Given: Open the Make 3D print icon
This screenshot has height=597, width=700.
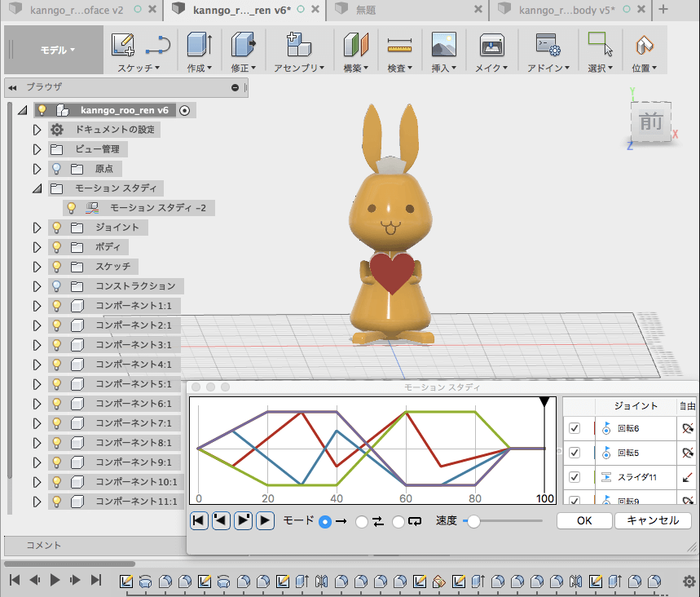Looking at the screenshot, I should tap(491, 44).
